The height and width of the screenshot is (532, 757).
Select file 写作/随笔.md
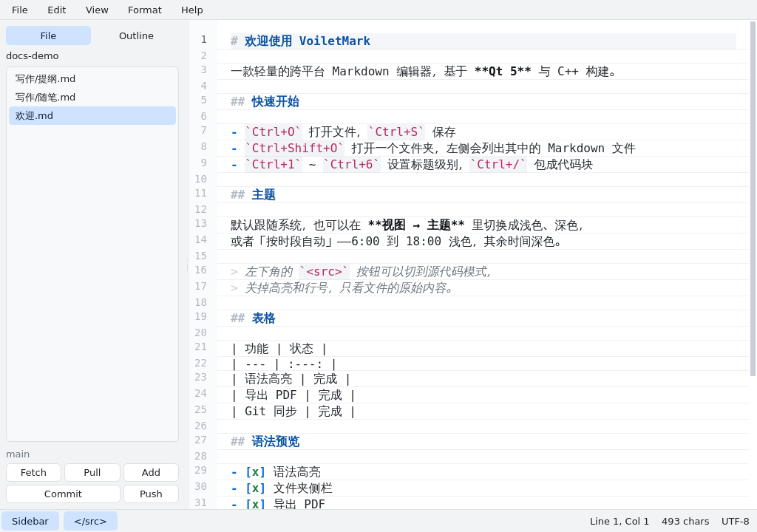92,97
